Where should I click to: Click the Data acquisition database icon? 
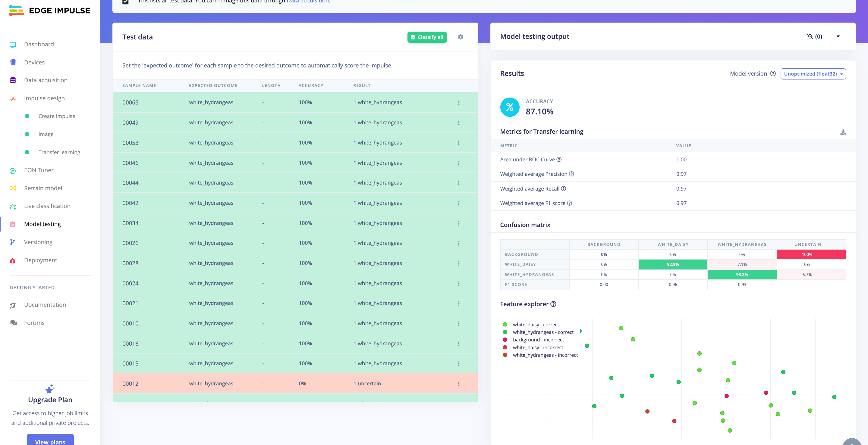[13, 80]
